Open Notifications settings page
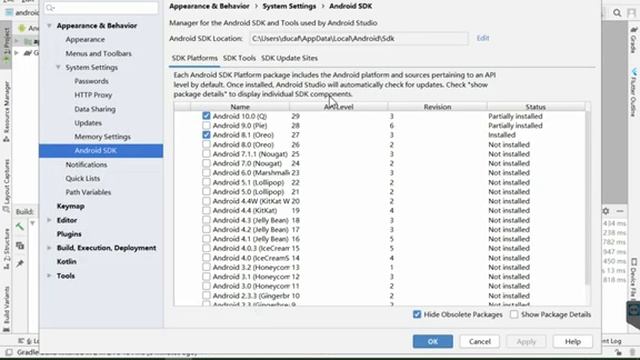This screenshot has width=640, height=360. [x=87, y=164]
